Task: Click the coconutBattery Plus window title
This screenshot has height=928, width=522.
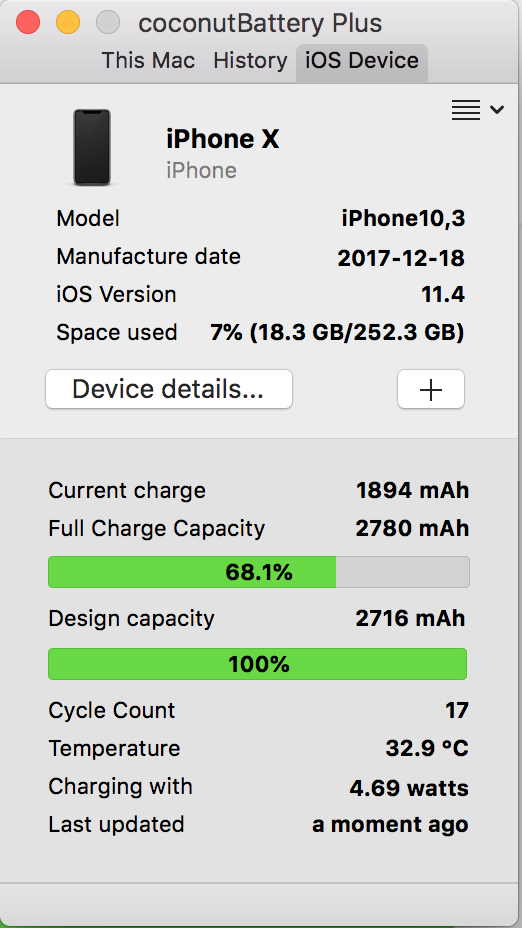Action: [x=260, y=24]
